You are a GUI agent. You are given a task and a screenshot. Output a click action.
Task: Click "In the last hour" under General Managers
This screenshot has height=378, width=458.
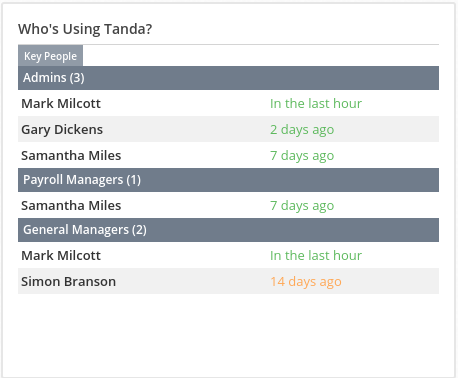pyautogui.click(x=316, y=256)
